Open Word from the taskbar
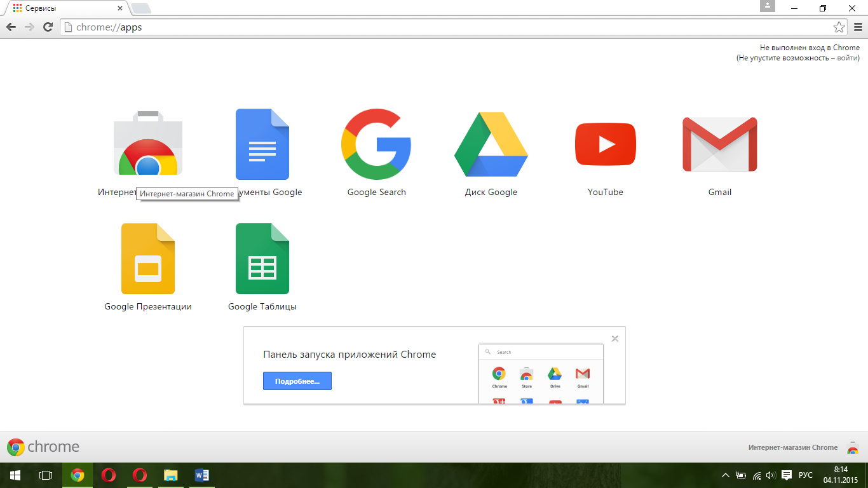The width and height of the screenshot is (868, 488). [202, 475]
